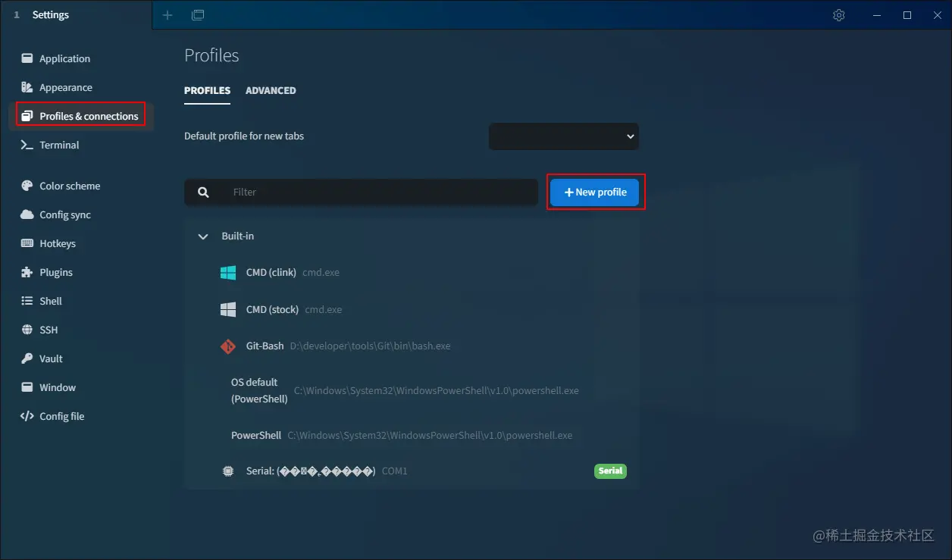This screenshot has width=952, height=560.
Task: Click the Shell list icon
Action: 27,301
